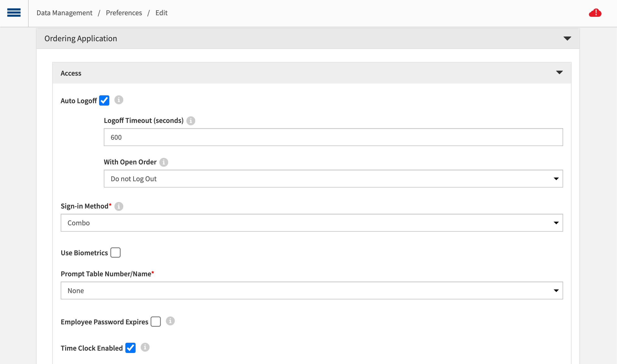Collapse the Ordering Application section
Screen dimensions: 617x364
(567, 39)
